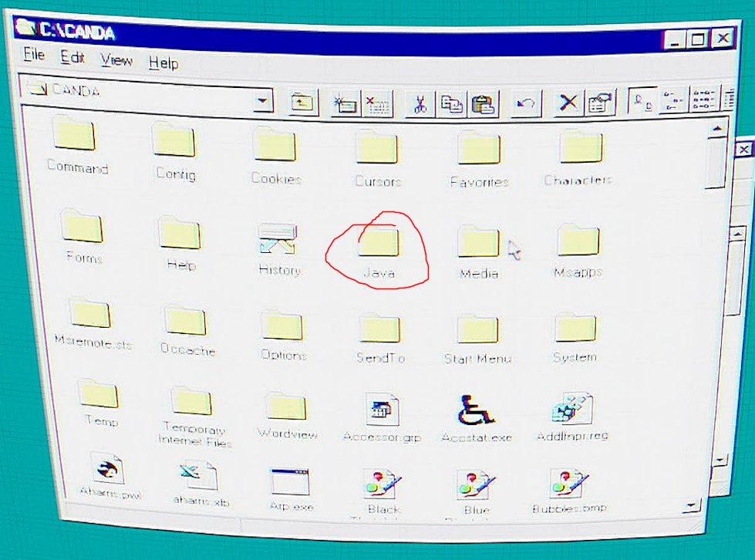
Task: Select the Options folder
Action: (283, 335)
